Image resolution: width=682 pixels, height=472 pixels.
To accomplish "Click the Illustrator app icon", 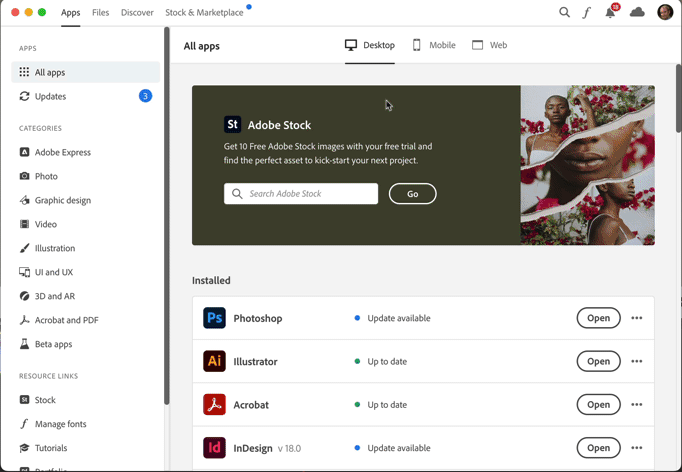I will click(214, 361).
